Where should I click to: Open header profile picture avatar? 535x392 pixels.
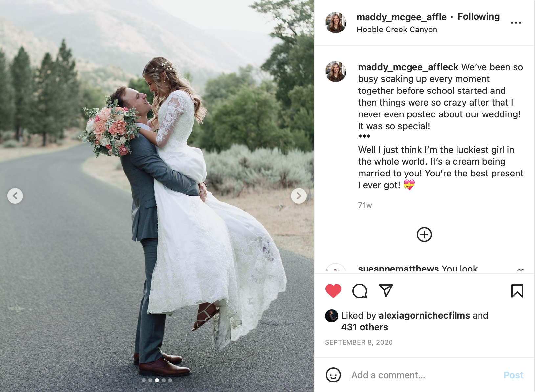336,23
